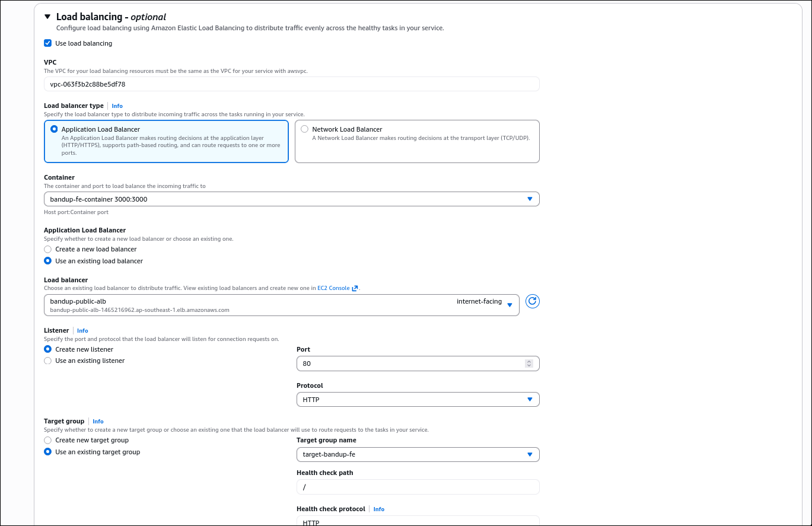Select Create a new load balancer

pos(47,249)
